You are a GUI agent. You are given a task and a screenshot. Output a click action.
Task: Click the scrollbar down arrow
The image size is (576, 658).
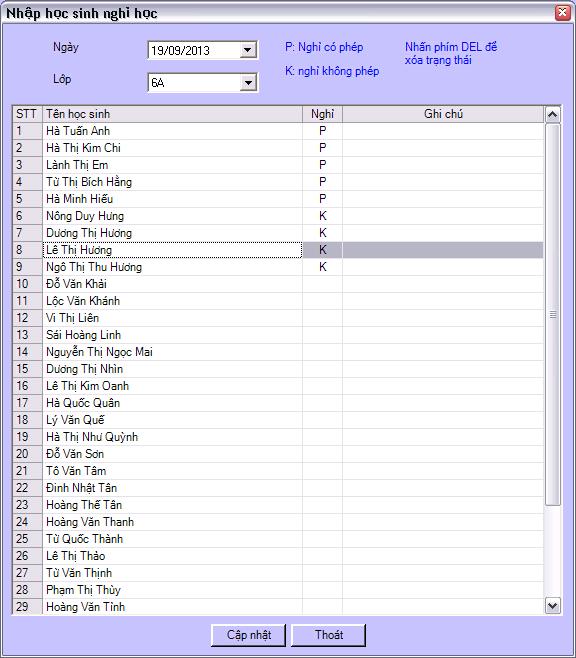553,606
